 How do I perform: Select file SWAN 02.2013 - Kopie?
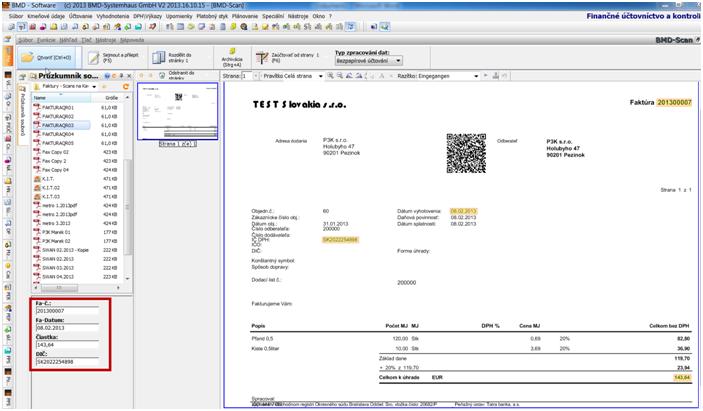click(x=65, y=250)
